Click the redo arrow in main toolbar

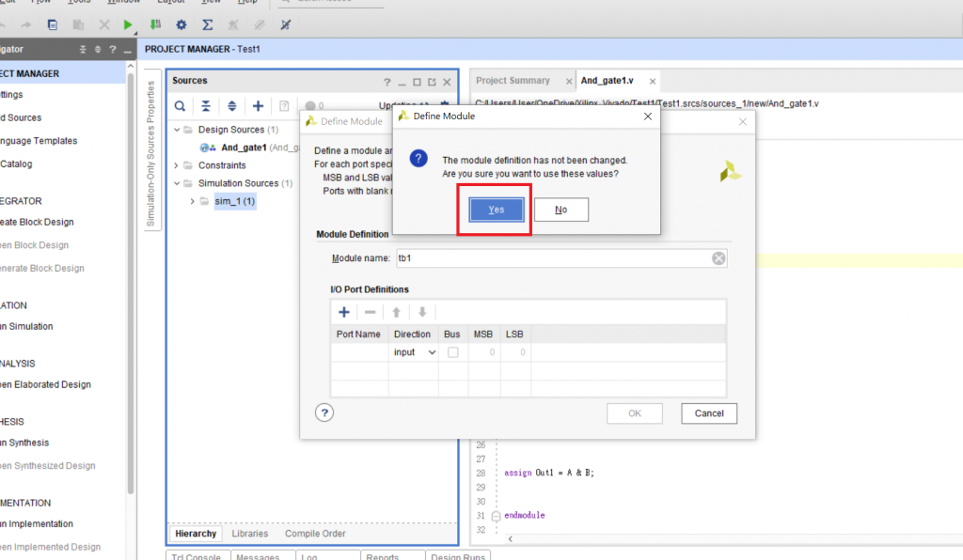click(x=25, y=25)
